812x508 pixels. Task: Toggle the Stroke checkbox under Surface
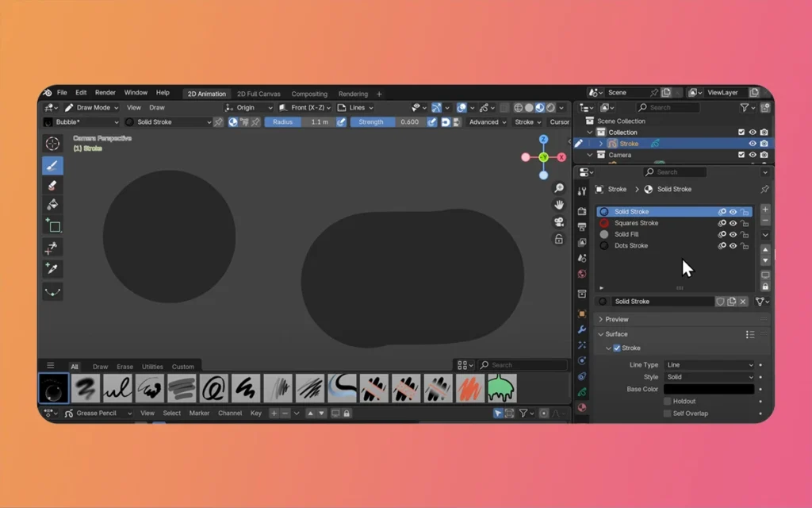pyautogui.click(x=617, y=348)
